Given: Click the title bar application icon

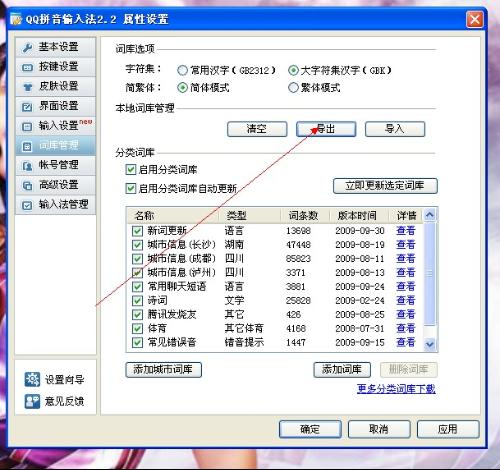Looking at the screenshot, I should [x=16, y=19].
